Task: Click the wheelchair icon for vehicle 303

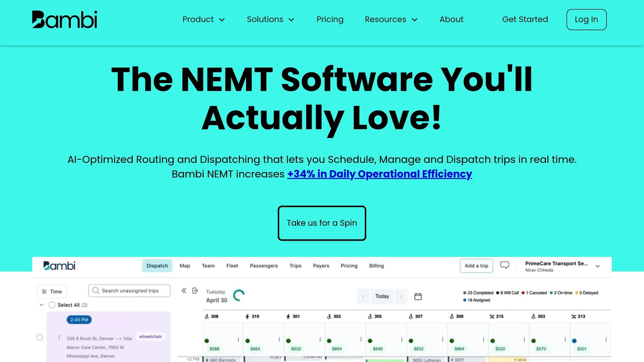Action: click(x=533, y=316)
